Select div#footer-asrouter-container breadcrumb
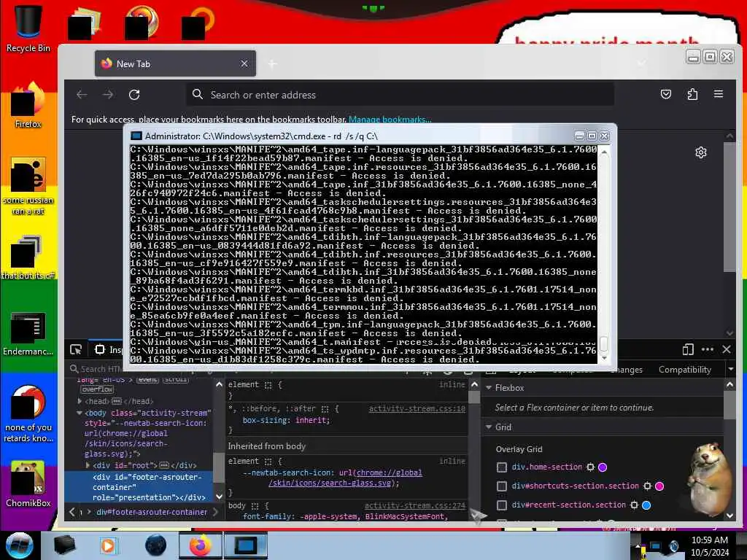This screenshot has height=560, width=747. [x=152, y=513]
